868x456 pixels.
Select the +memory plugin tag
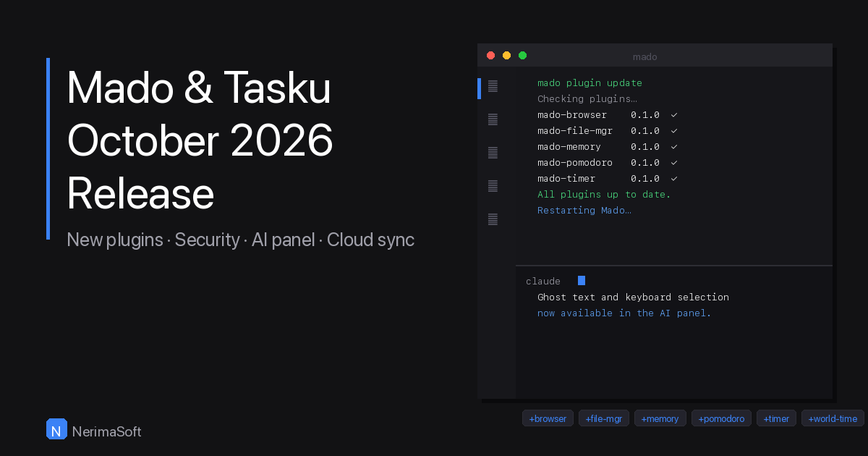[660, 418]
